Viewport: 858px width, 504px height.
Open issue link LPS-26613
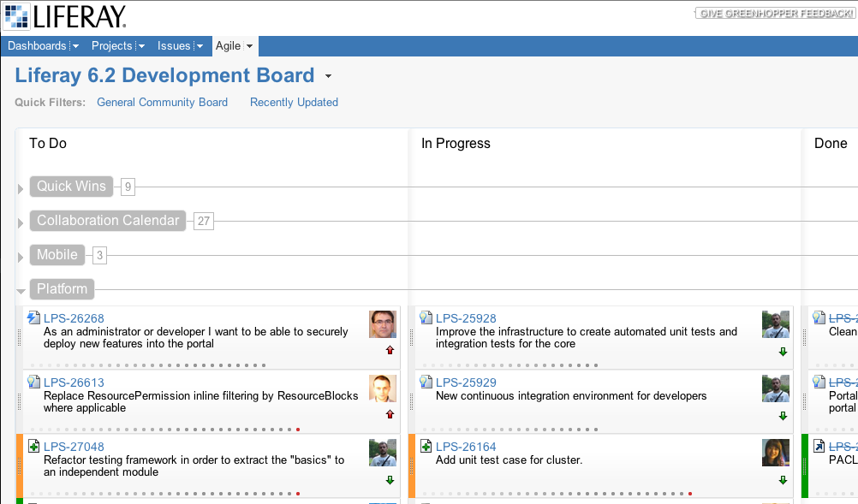(x=74, y=382)
